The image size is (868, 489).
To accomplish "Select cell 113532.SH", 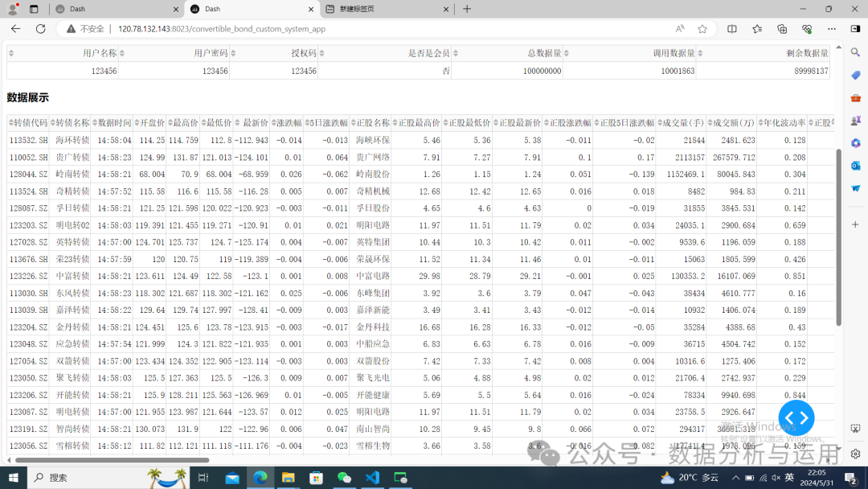I will 28,140.
